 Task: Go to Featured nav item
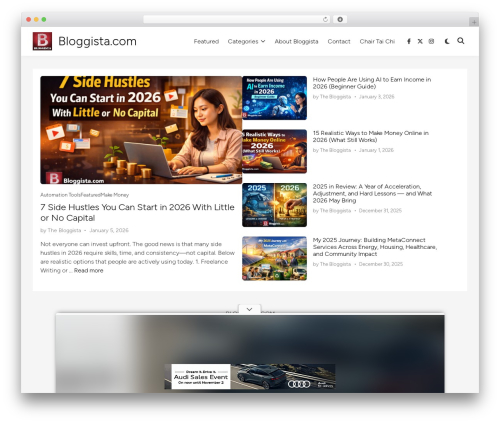[206, 41]
